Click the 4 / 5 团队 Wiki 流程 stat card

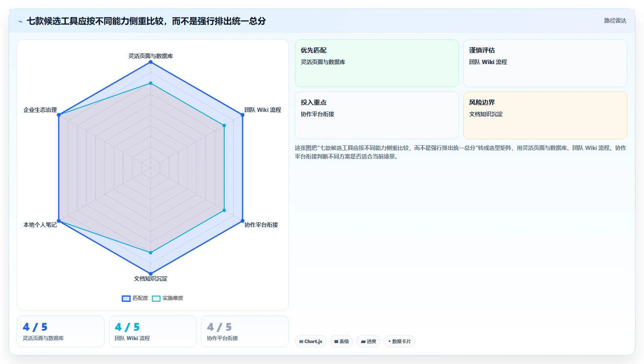(x=153, y=332)
